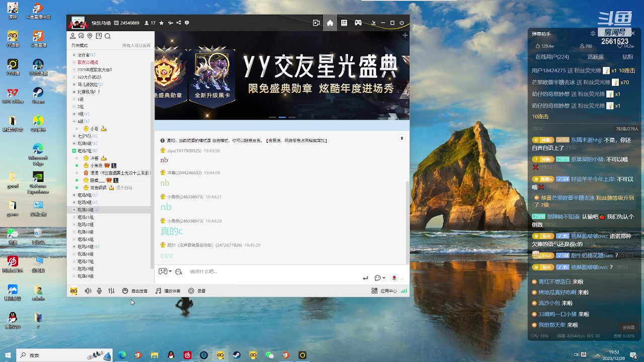This screenshot has height=362, width=644.
Task: Click the home icon in the title bar
Action: tap(330, 23)
